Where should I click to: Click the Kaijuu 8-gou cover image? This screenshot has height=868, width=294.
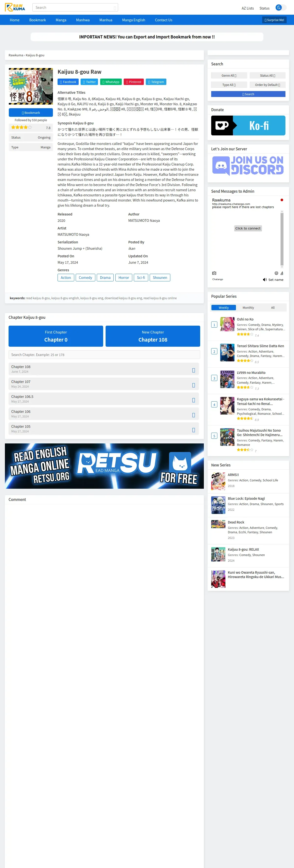point(31,86)
